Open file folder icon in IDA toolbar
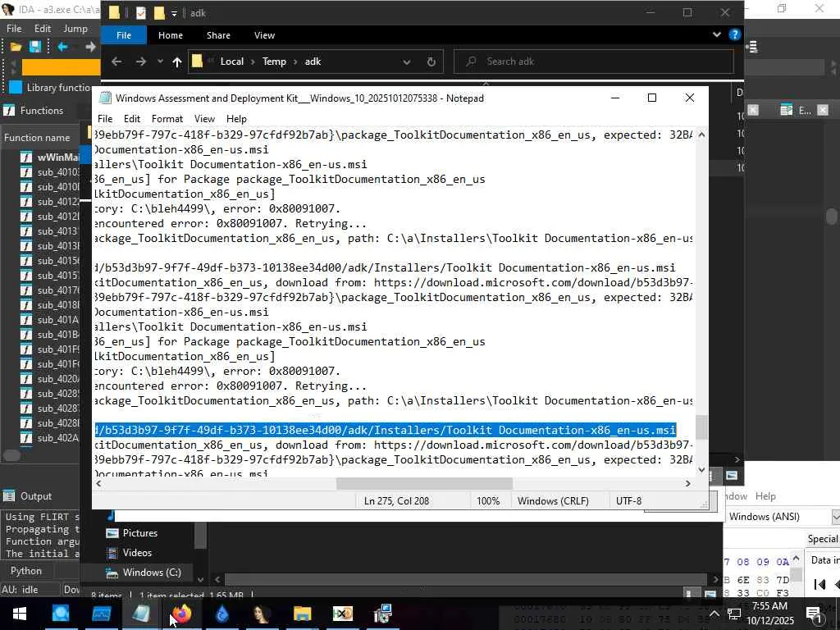The height and width of the screenshot is (630, 840). 16,47
